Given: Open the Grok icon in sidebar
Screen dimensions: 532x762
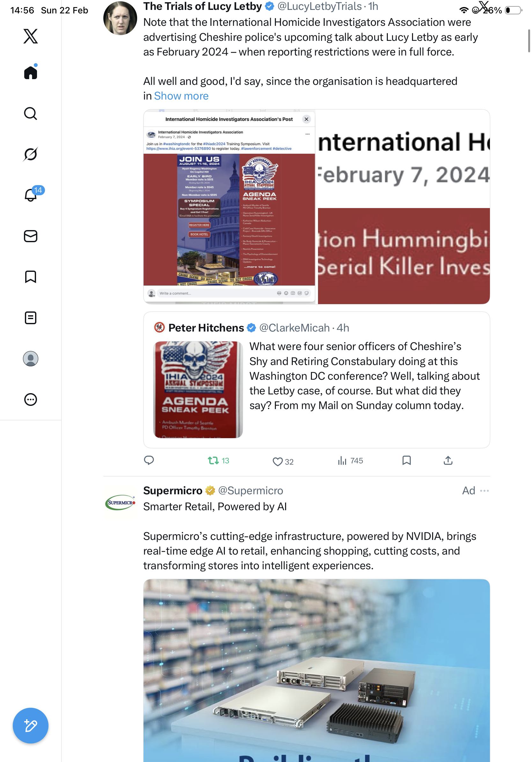Looking at the screenshot, I should 31,154.
